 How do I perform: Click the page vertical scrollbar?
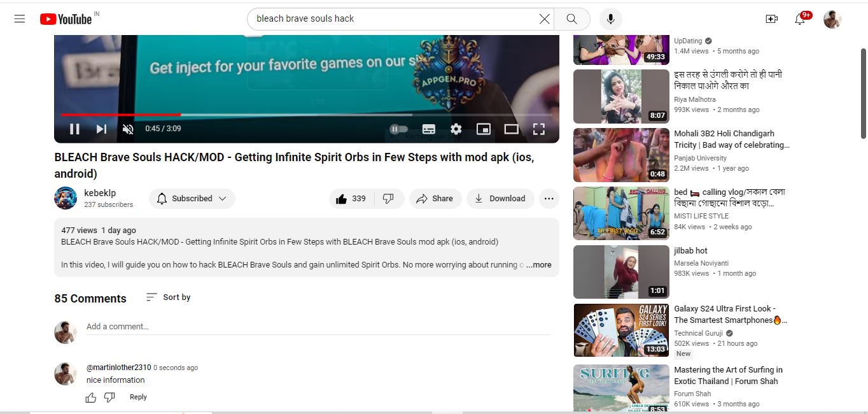pyautogui.click(x=863, y=93)
